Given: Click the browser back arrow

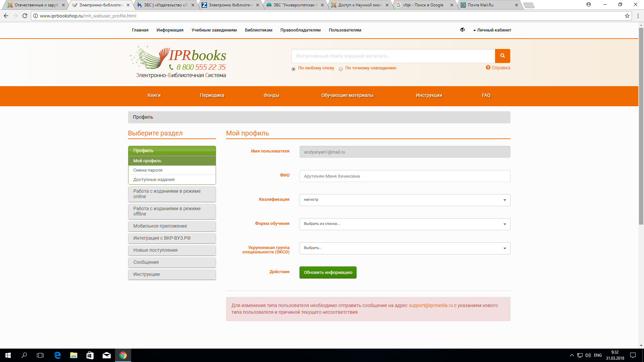Looking at the screenshot, I should click(6, 16).
